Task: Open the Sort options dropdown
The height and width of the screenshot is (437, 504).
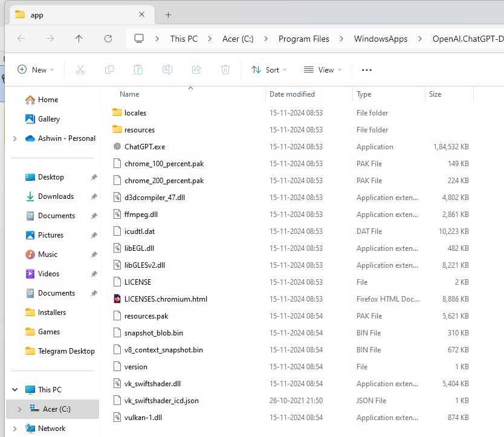Action: point(270,70)
